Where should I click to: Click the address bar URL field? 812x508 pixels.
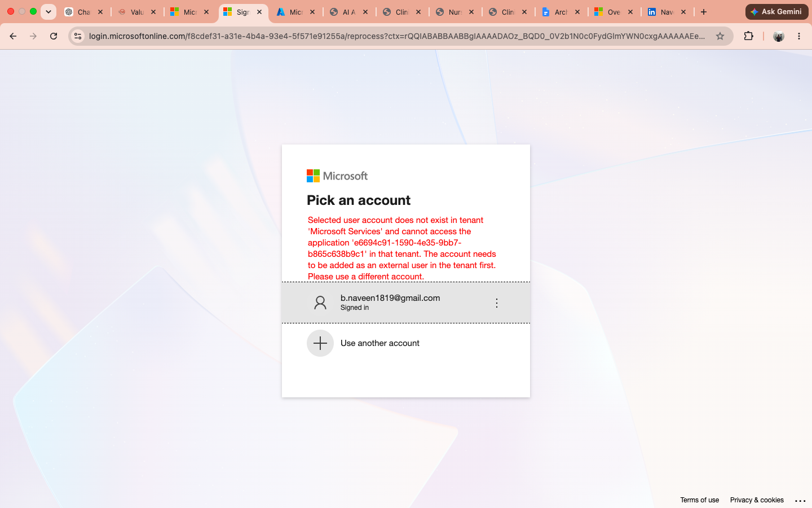[397, 36]
